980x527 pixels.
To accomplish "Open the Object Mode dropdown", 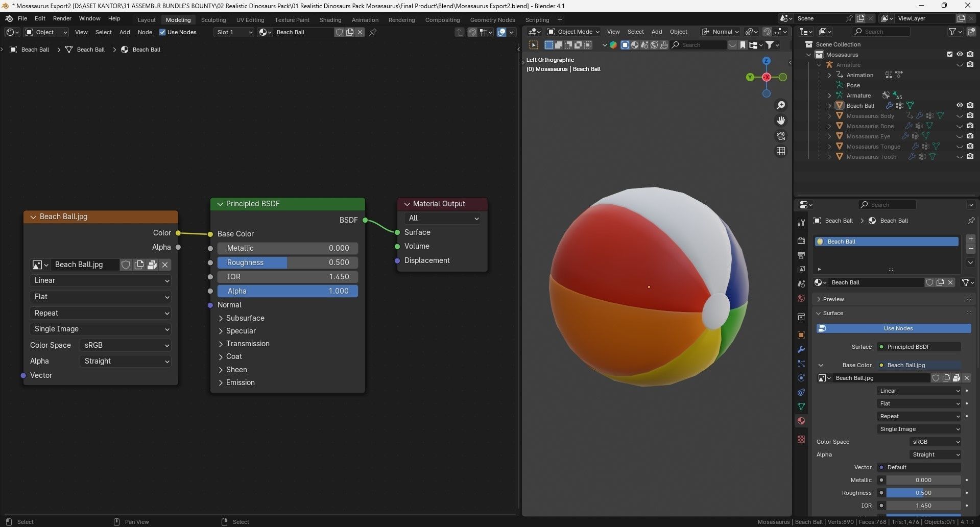I will (x=573, y=32).
